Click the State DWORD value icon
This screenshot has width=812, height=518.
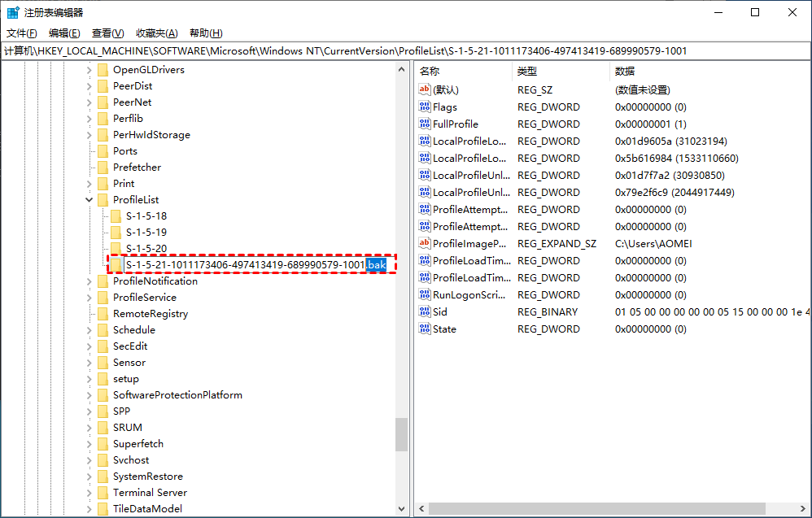click(425, 329)
